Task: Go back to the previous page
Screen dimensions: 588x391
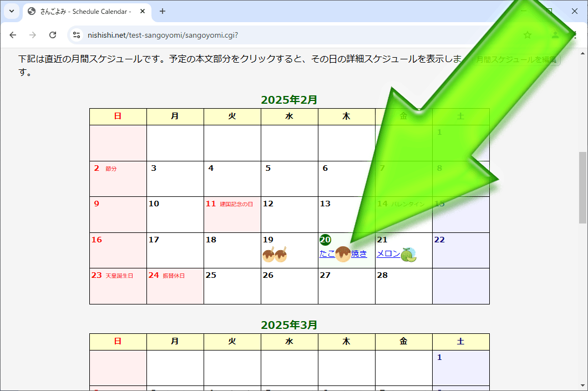Action: (13, 35)
